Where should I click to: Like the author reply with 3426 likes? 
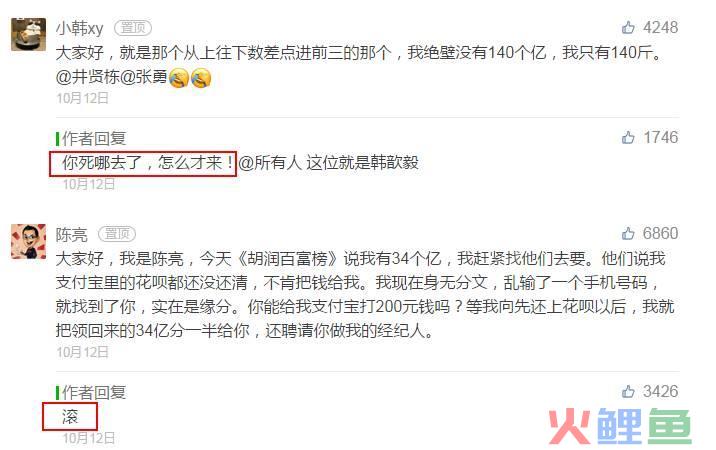point(628,392)
